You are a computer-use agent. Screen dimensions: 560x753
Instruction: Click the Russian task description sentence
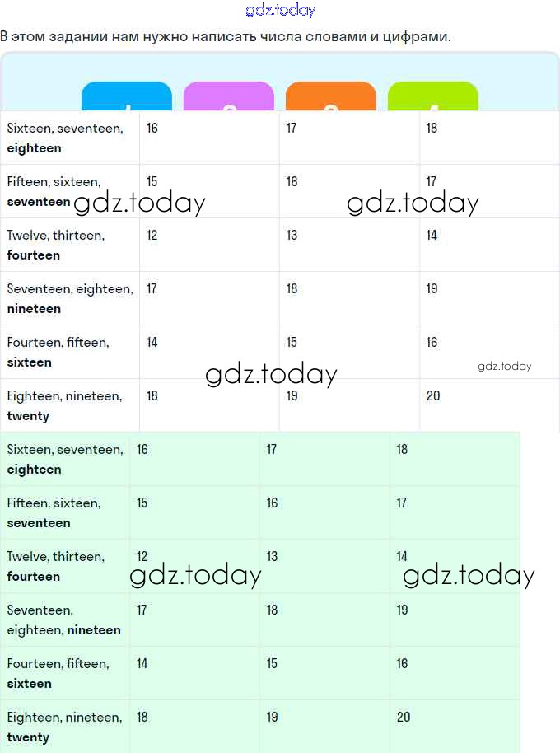pyautogui.click(x=226, y=36)
